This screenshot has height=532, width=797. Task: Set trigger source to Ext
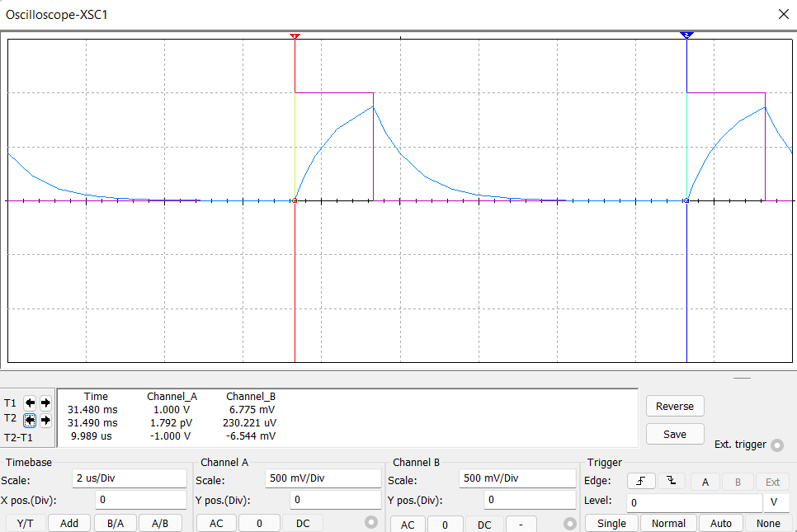[772, 482]
